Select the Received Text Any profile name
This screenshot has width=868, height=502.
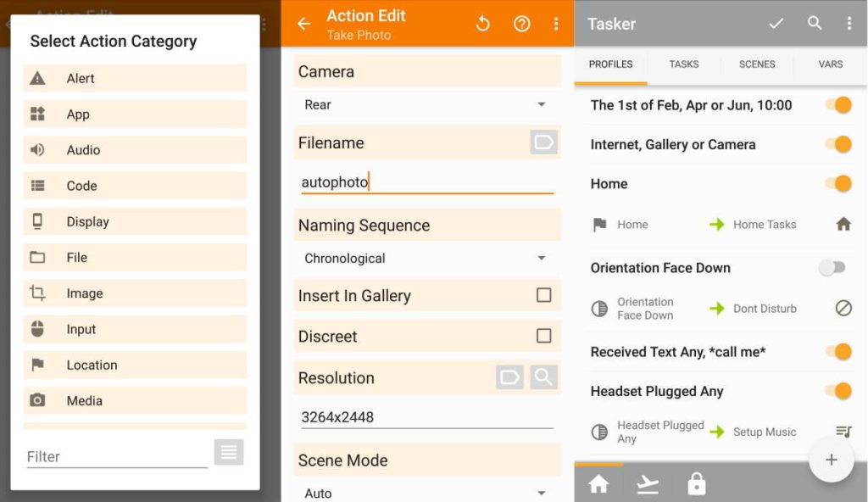pos(677,352)
